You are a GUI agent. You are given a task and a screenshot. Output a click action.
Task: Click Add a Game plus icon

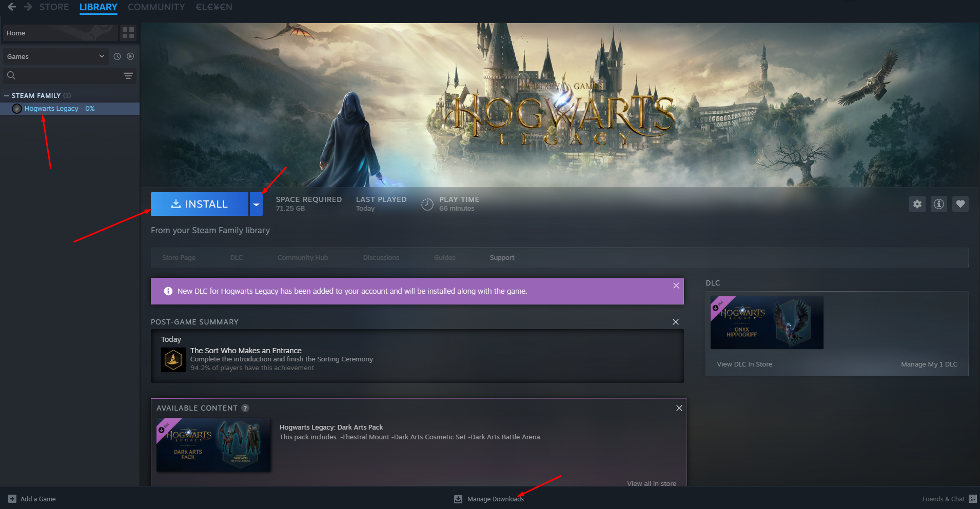click(x=12, y=499)
